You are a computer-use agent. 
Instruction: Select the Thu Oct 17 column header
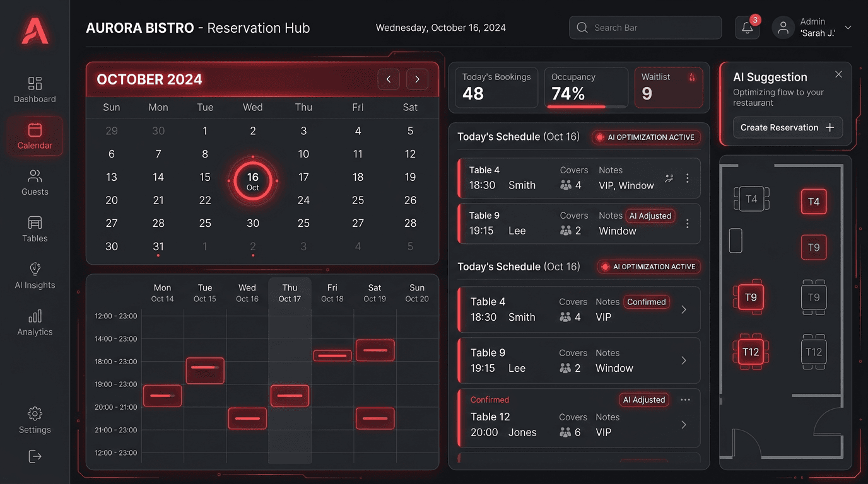coord(290,293)
